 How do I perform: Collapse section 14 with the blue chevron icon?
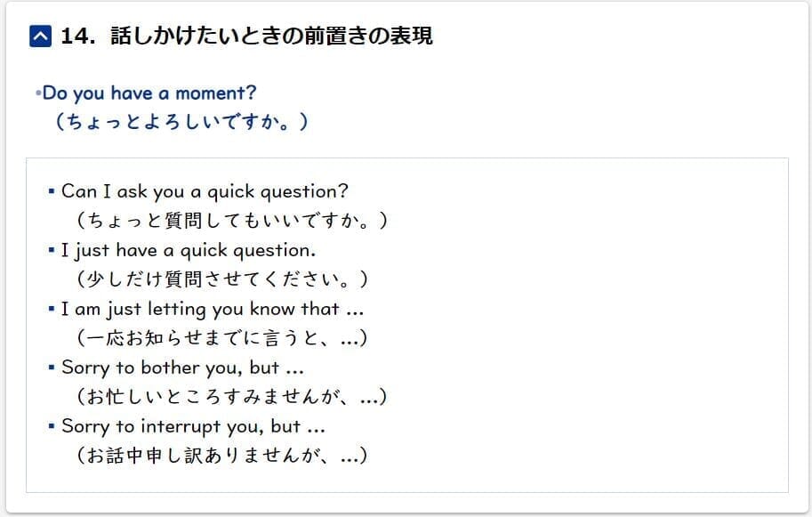coord(40,36)
